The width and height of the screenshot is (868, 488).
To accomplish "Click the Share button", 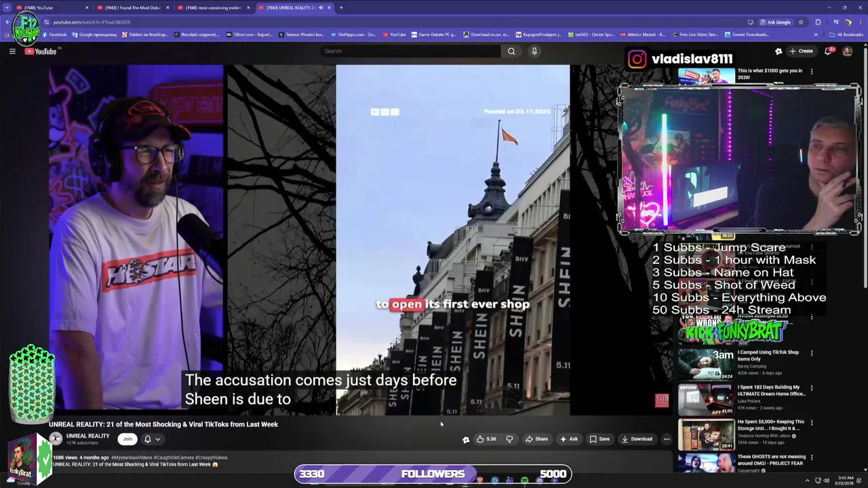I will click(536, 439).
